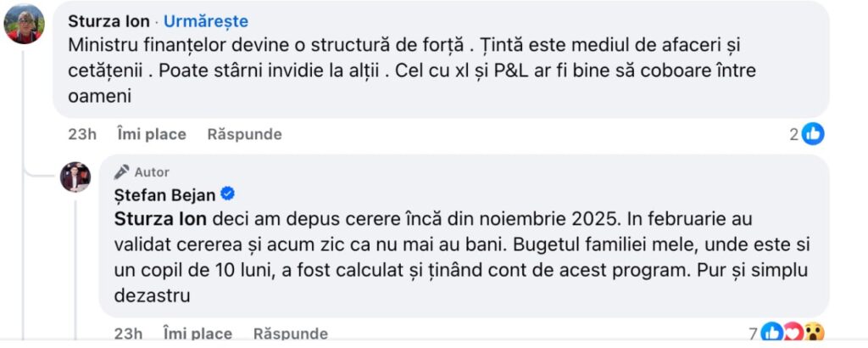The height and width of the screenshot is (348, 868).
Task: Open the 23h timestamp on Ștefan Bejan's reply
Action: 128,334
